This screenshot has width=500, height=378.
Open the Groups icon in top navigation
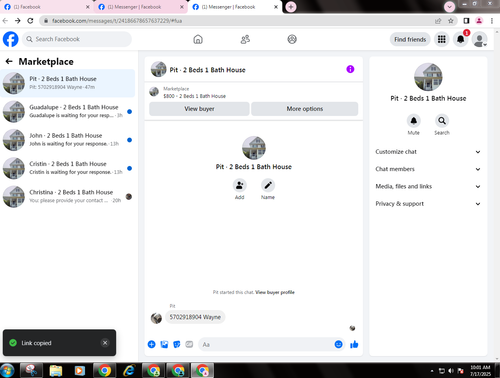pos(292,39)
